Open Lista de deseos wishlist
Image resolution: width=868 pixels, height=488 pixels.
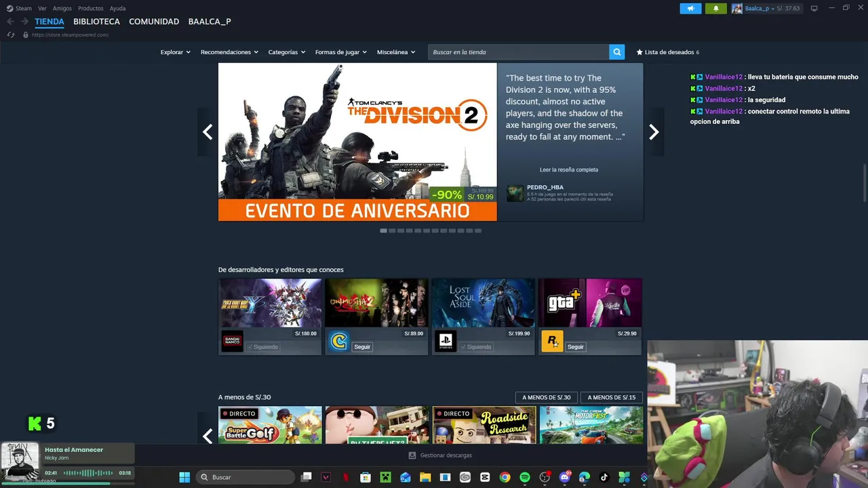(x=667, y=52)
